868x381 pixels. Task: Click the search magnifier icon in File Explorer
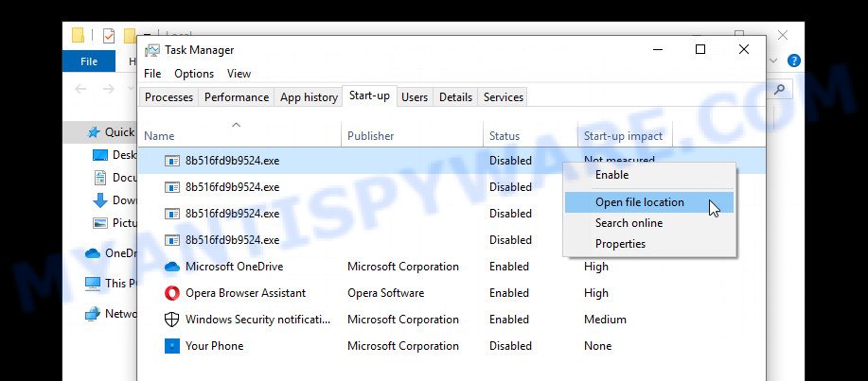pos(779,89)
